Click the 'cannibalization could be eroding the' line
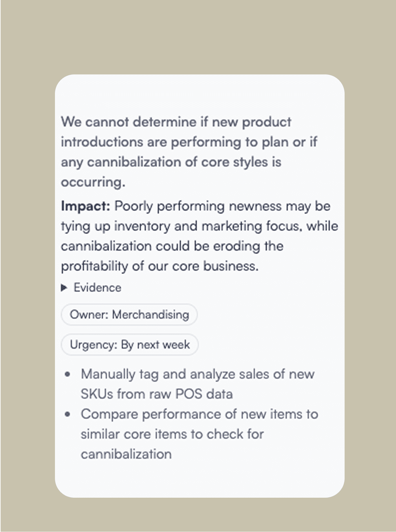 (172, 246)
